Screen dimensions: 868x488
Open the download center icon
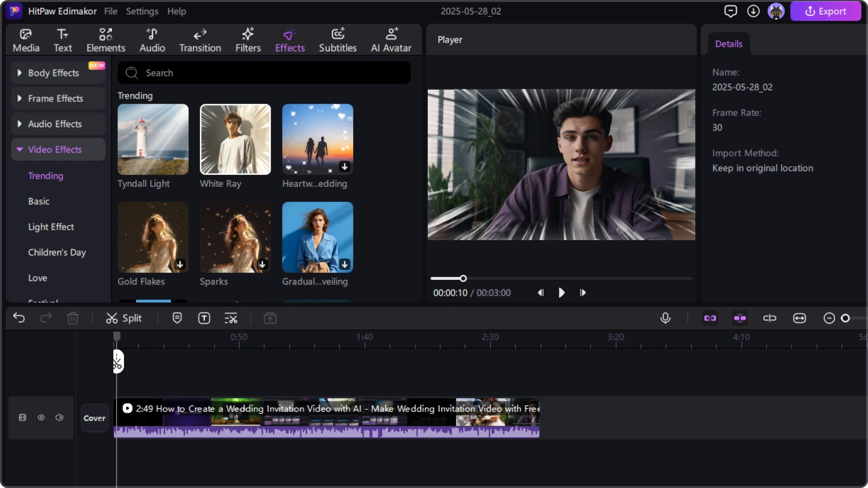click(x=753, y=11)
